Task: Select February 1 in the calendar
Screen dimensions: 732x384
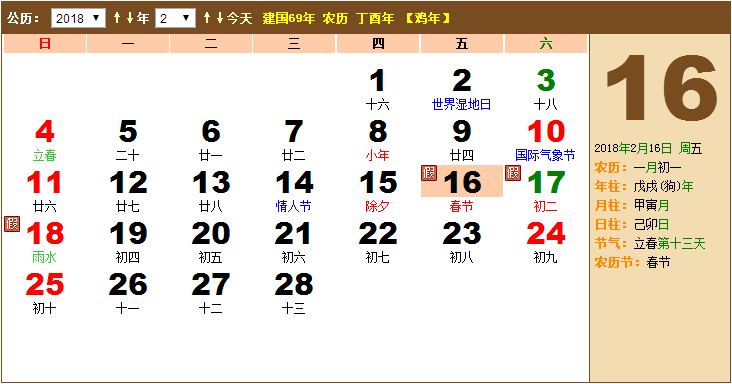Action: (x=377, y=90)
